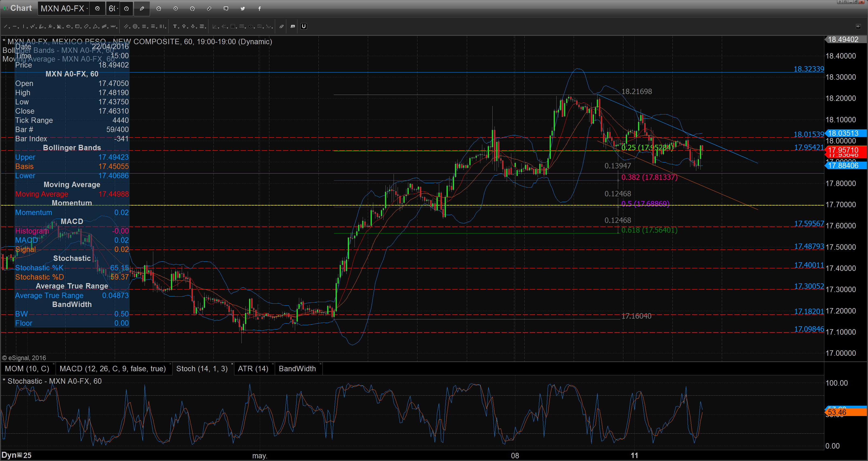Toggle the magnet snap-to-price button
868x461 pixels.
pos(304,26)
